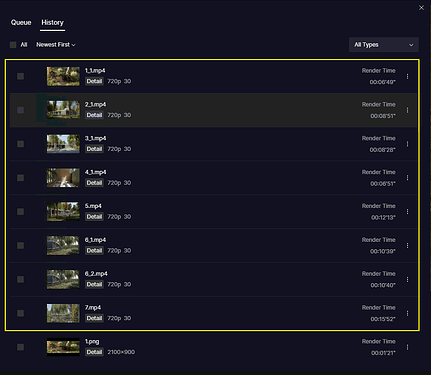Click the Detail button for 2_1.mp4
The width and height of the screenshot is (431, 375).
pos(94,115)
